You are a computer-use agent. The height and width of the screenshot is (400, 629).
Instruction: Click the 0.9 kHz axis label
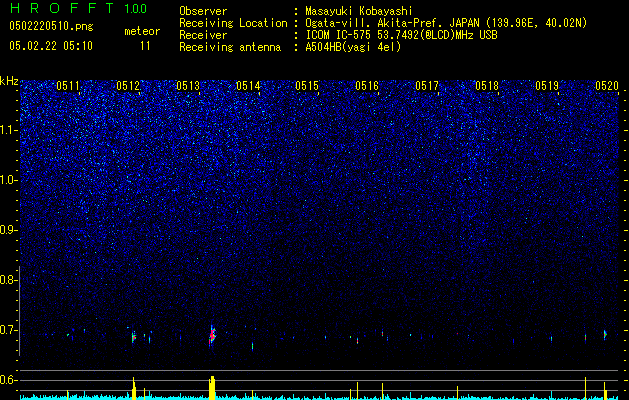click(9, 230)
